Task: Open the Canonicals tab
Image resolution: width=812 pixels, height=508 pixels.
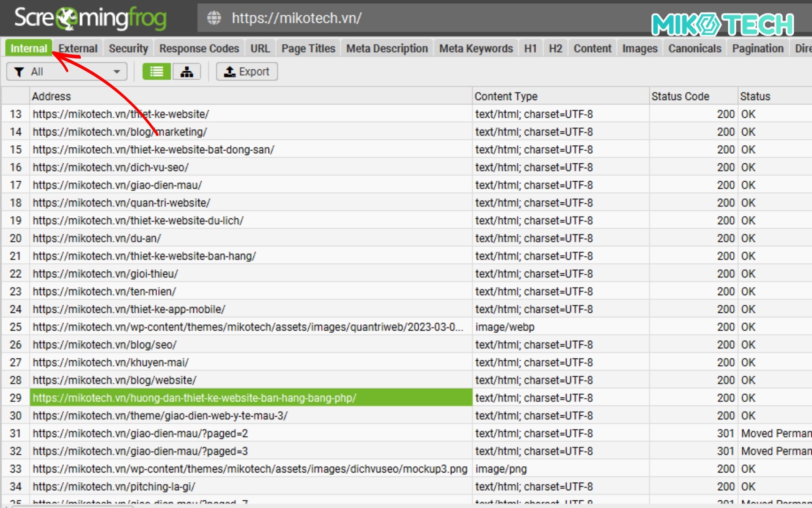Action: pos(694,48)
